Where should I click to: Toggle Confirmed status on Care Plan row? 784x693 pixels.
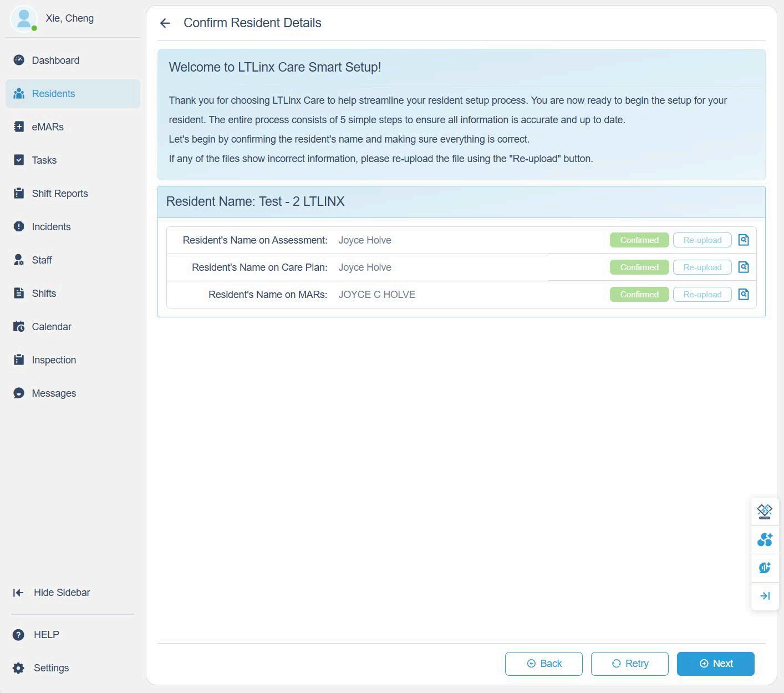(x=639, y=267)
